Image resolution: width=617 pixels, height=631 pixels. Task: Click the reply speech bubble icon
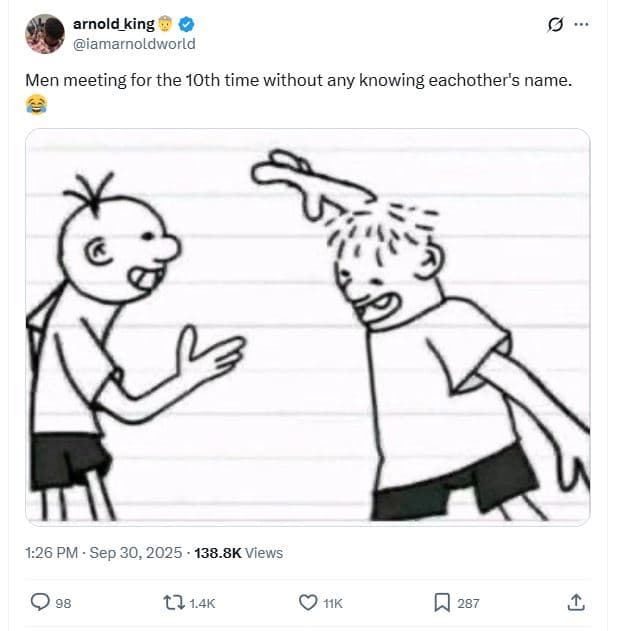40,602
